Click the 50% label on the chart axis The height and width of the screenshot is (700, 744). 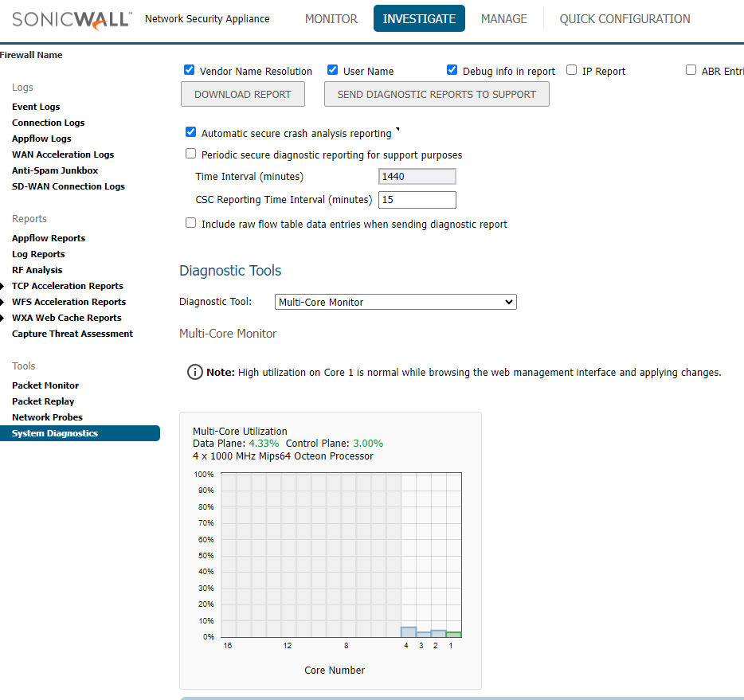point(206,555)
